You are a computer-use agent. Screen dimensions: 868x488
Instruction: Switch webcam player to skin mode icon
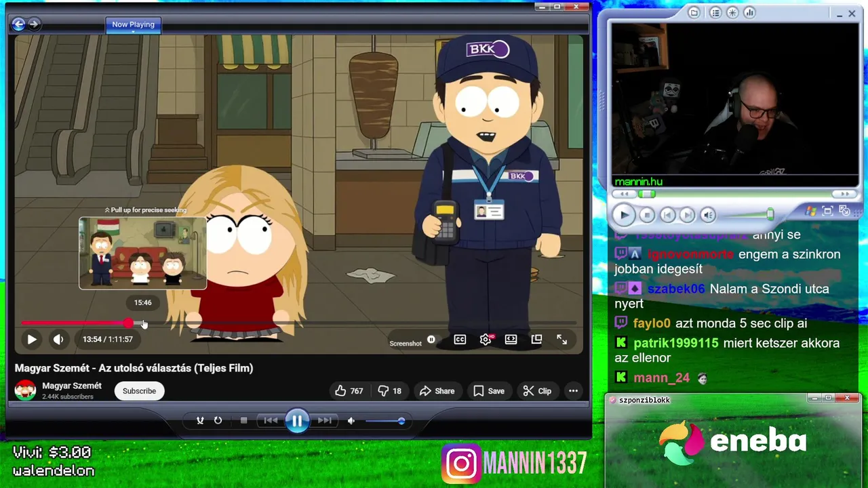pyautogui.click(x=844, y=211)
